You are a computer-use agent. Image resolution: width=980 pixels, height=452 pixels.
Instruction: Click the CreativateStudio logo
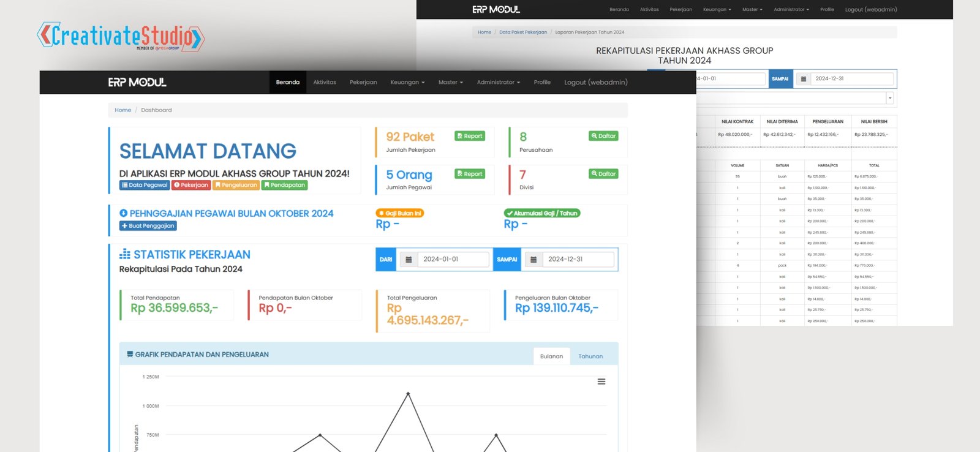121,36
